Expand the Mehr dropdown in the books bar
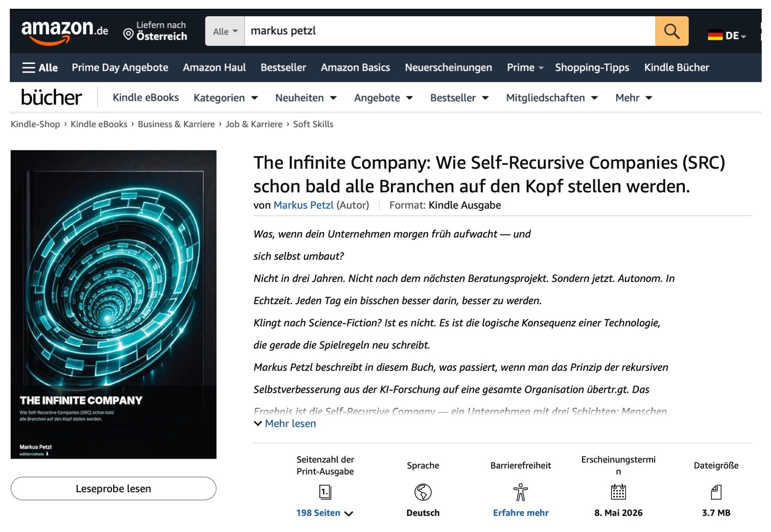Viewport: 771px width, 532px height. pyautogui.click(x=634, y=98)
